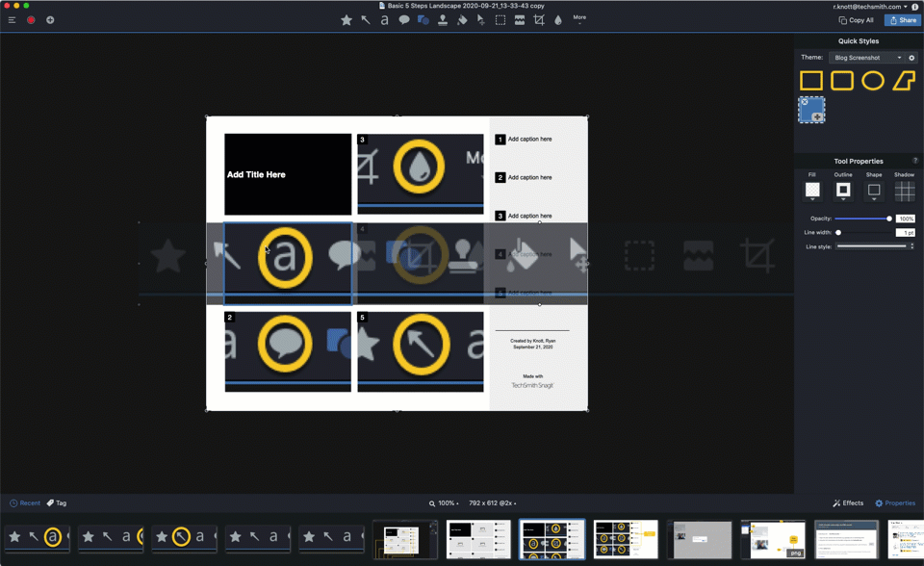
Task: Click the Opacity 100% value field
Action: (906, 219)
